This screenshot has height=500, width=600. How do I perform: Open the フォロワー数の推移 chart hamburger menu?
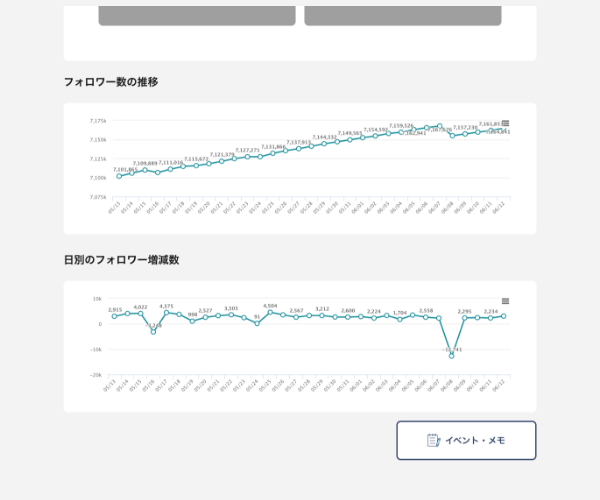505,123
